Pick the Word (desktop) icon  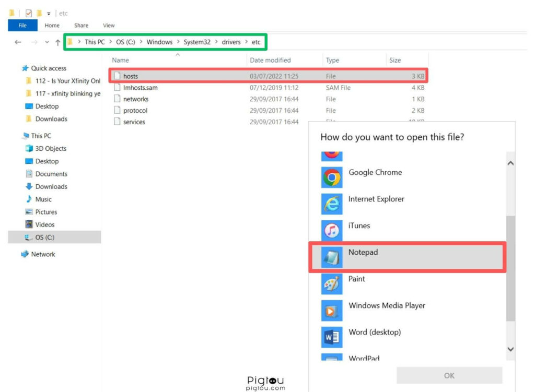332,337
